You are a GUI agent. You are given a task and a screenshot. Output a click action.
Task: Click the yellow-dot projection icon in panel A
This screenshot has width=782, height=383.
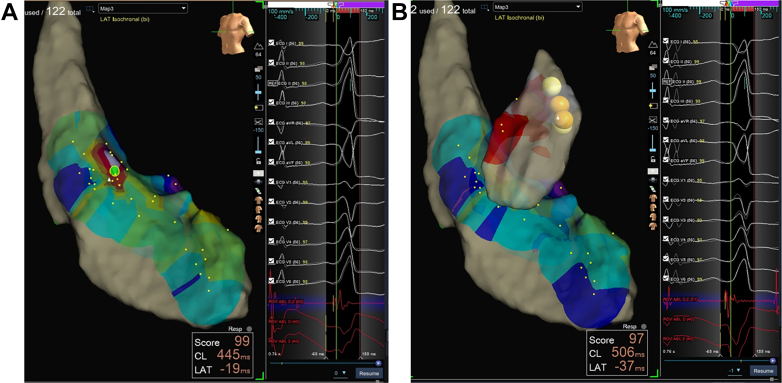coord(258,107)
